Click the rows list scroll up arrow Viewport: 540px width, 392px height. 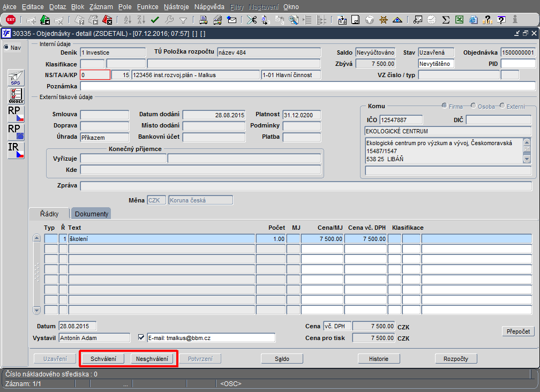pos(37,238)
